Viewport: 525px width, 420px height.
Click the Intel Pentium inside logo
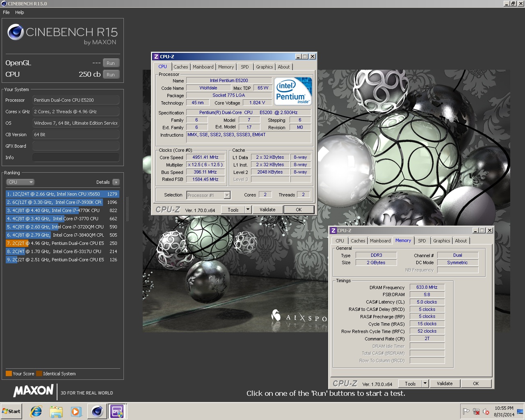pyautogui.click(x=293, y=91)
